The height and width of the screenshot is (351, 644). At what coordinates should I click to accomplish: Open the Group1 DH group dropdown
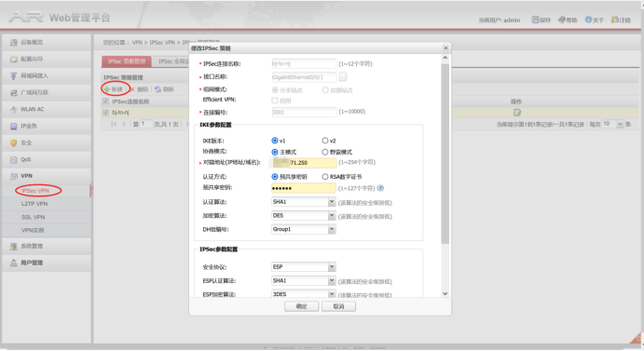pyautogui.click(x=304, y=229)
